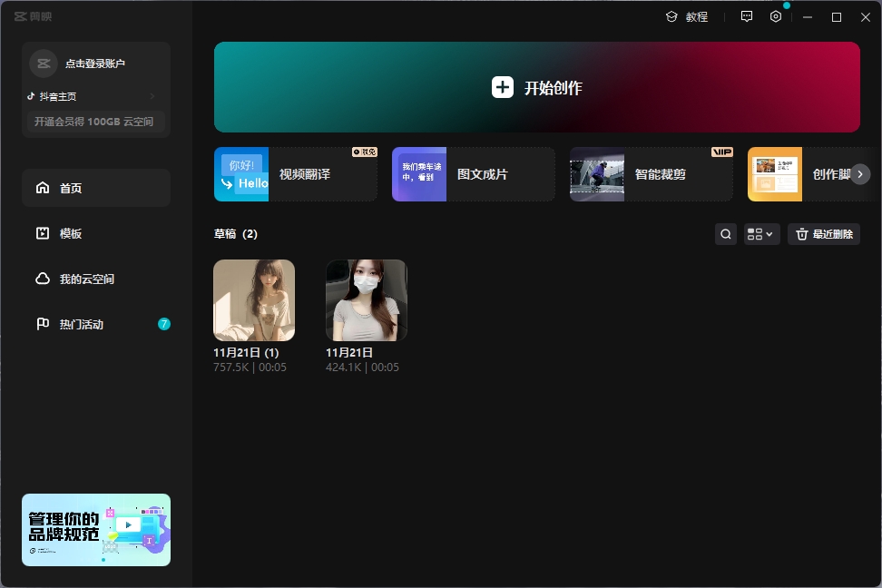Screen dimensions: 882x588
Task: Open 教程 tutorials from the title bar
Action: [688, 16]
